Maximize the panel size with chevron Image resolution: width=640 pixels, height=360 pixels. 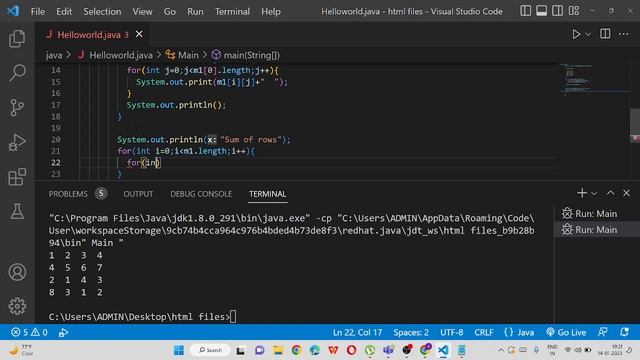610,193
